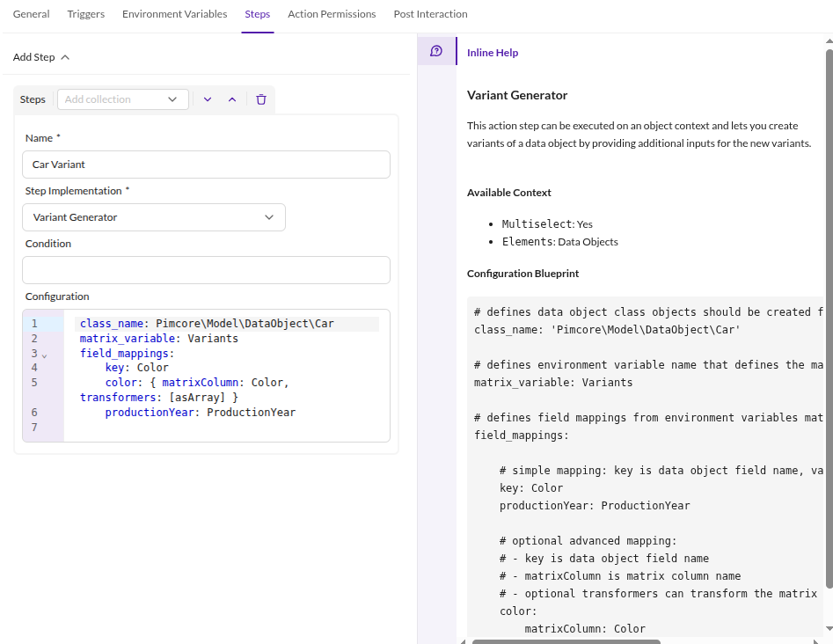
Task: Click the Steps label in step header
Action: pos(33,99)
